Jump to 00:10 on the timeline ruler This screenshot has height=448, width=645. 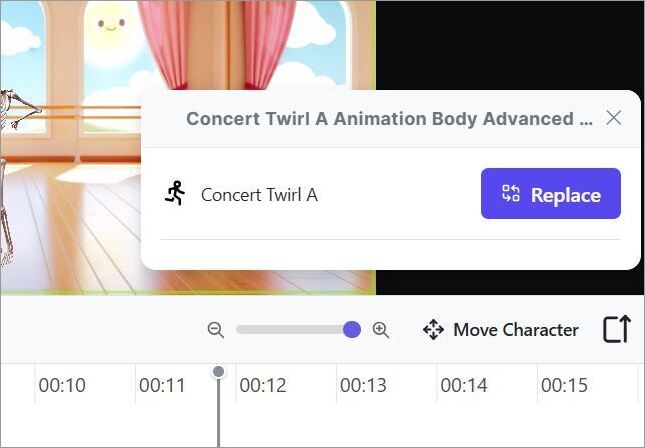click(x=62, y=385)
